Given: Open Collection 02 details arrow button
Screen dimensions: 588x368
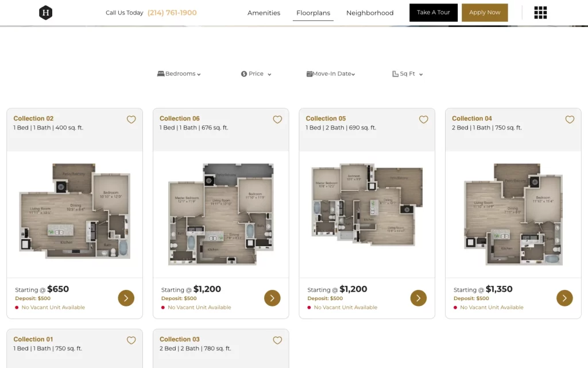Looking at the screenshot, I should point(126,298).
